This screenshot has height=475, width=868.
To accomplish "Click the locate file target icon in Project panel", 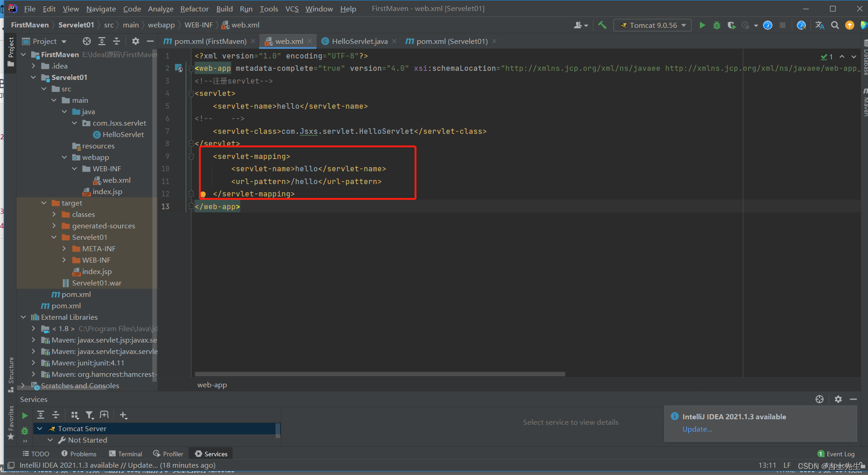I will (87, 41).
